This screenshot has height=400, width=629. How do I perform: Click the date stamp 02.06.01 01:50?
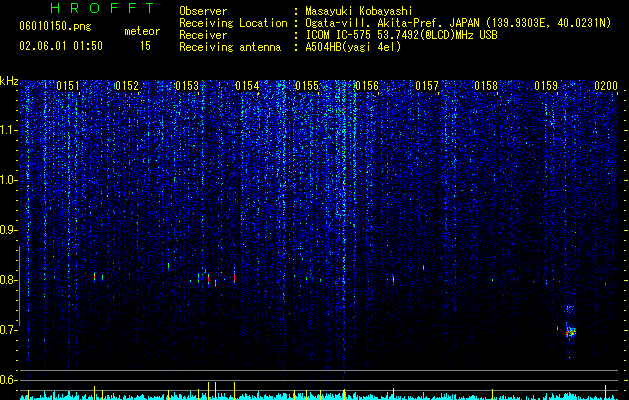(61, 46)
